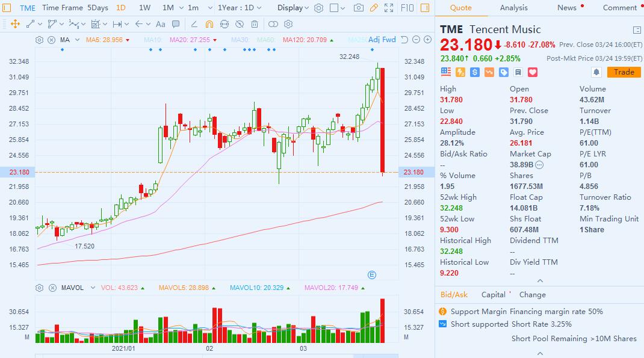Set a price alert with the bell icon
This screenshot has height=358, width=644.
coord(596,72)
